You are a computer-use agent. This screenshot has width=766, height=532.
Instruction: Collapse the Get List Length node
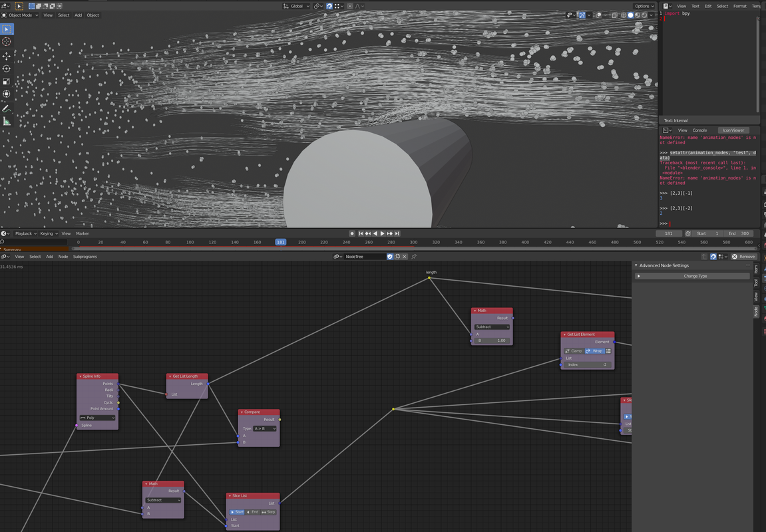click(170, 376)
